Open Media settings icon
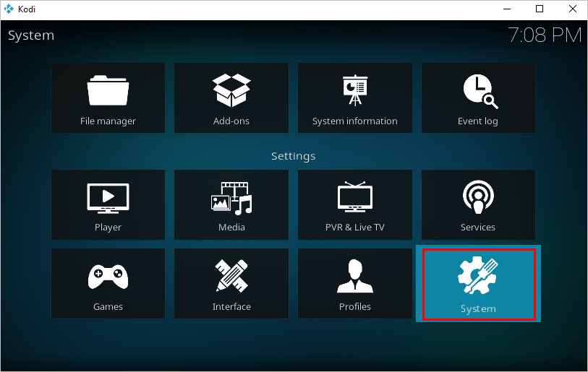588x372 pixels. coord(231,199)
